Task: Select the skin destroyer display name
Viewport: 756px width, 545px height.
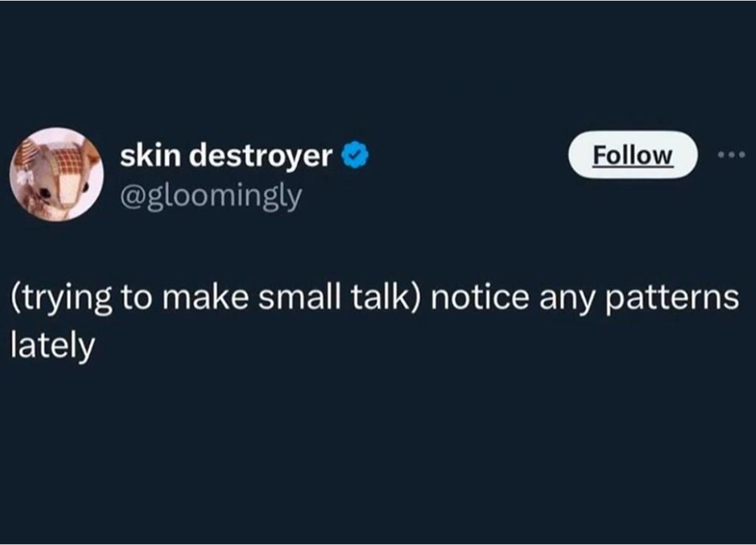Action: 226,155
